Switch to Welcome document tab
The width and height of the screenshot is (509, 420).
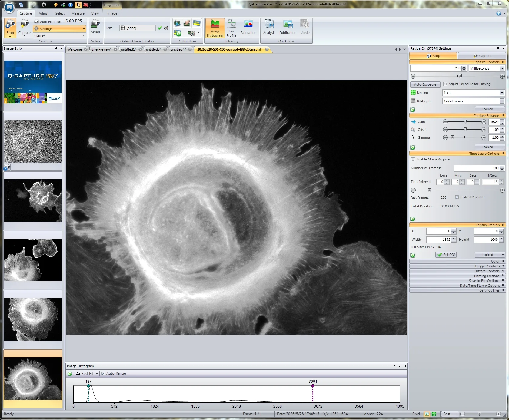[x=75, y=49]
